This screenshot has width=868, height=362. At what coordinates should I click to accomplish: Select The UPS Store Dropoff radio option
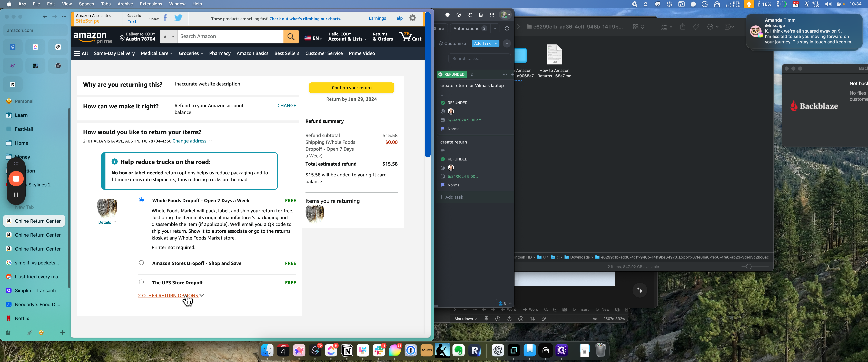[142, 282]
